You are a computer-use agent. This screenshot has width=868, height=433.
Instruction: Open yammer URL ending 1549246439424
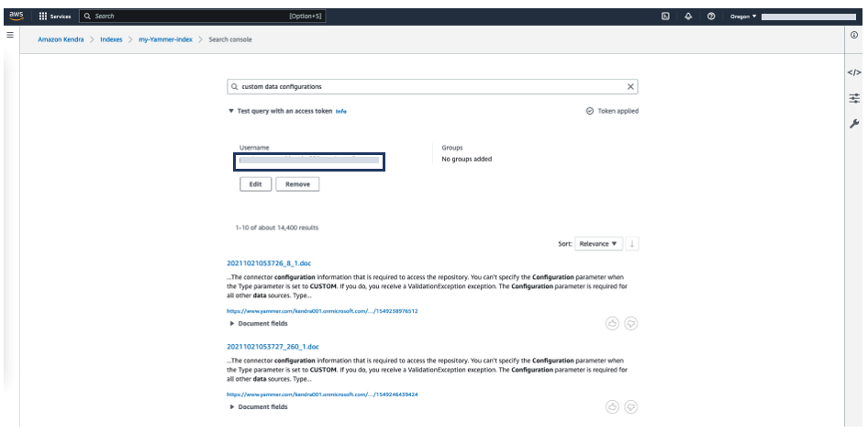pos(322,394)
